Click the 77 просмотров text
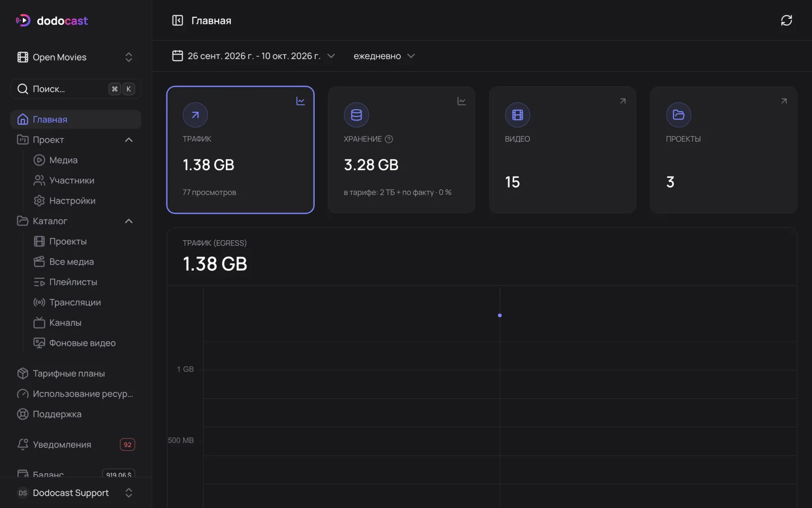Image resolution: width=812 pixels, height=508 pixels. (209, 193)
